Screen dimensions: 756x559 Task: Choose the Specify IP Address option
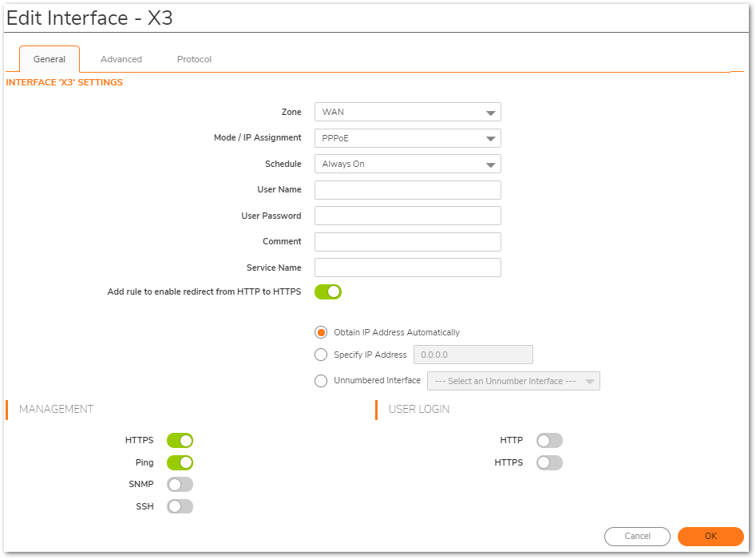point(321,355)
